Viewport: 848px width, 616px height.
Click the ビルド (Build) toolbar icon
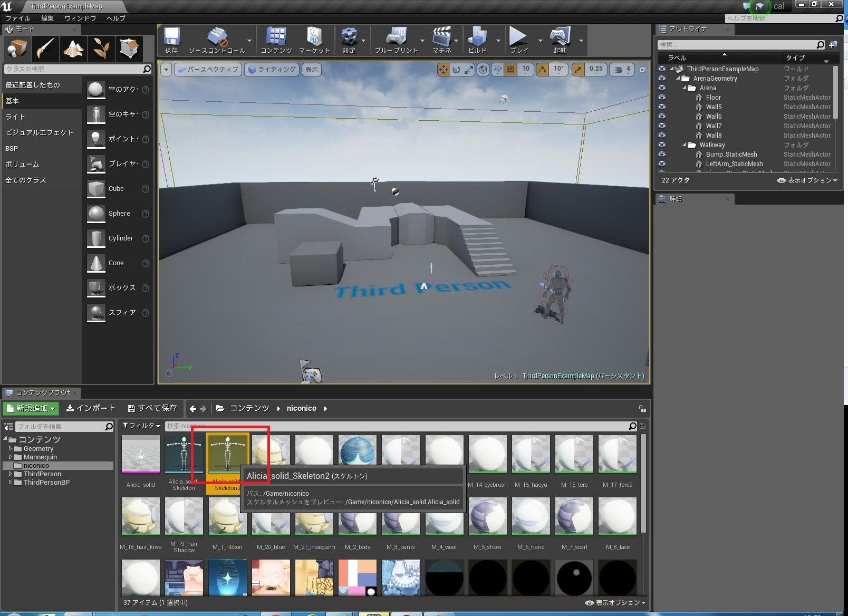(477, 40)
